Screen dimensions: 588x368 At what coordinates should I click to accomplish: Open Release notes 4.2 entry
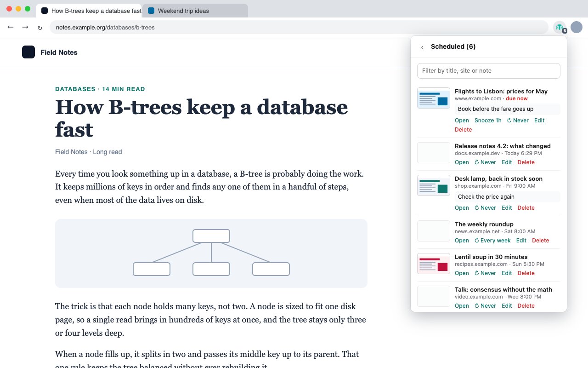click(462, 162)
